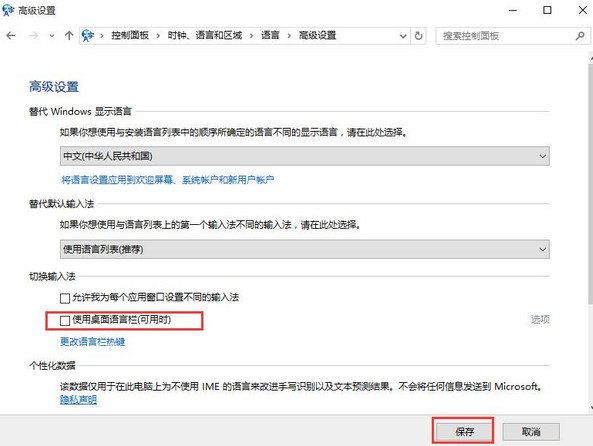Click the 个性化数据 section label
The height and width of the screenshot is (446, 593).
tap(52, 365)
